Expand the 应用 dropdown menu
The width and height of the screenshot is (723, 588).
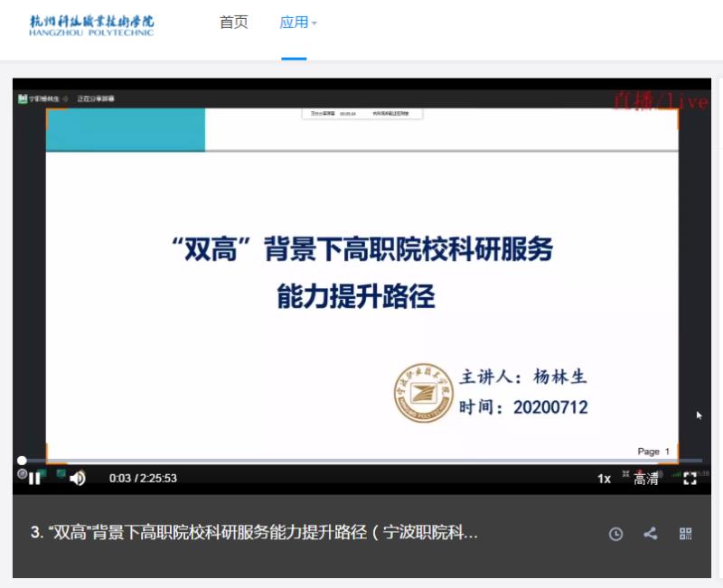[298, 23]
